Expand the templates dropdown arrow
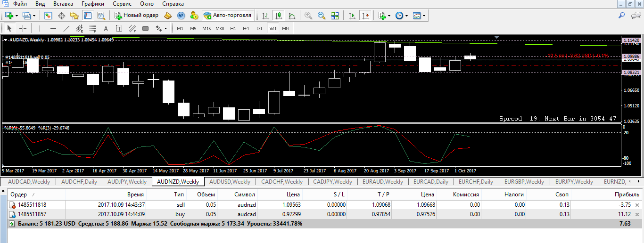This screenshot has height=243, width=644. [424, 16]
